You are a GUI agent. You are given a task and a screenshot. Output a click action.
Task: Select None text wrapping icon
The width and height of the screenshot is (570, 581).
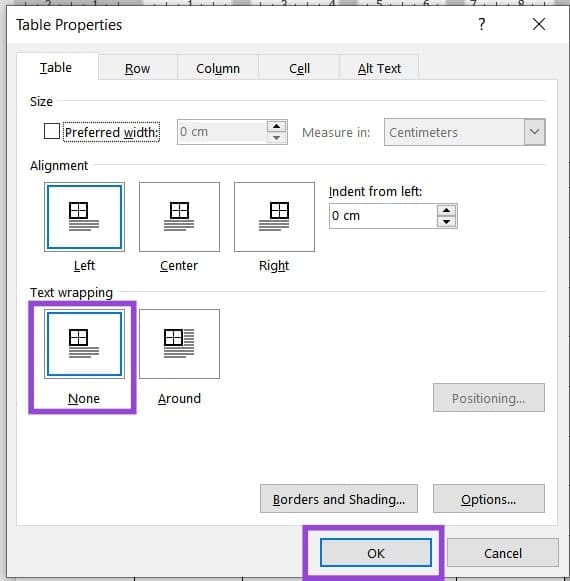[x=84, y=344]
